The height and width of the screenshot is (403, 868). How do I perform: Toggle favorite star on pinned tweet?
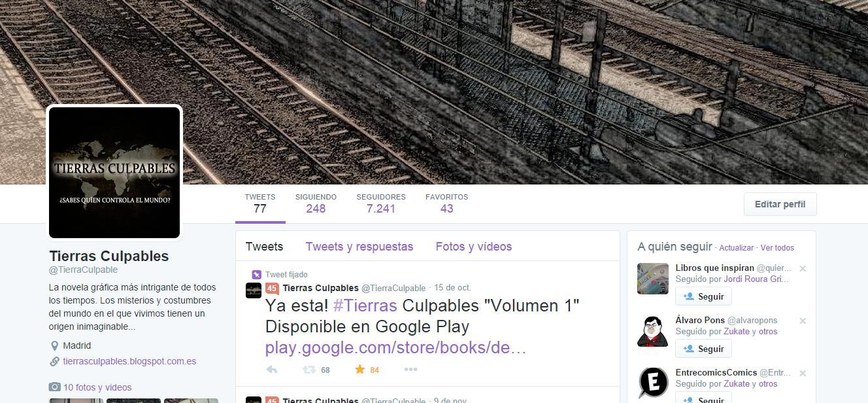pos(359,370)
